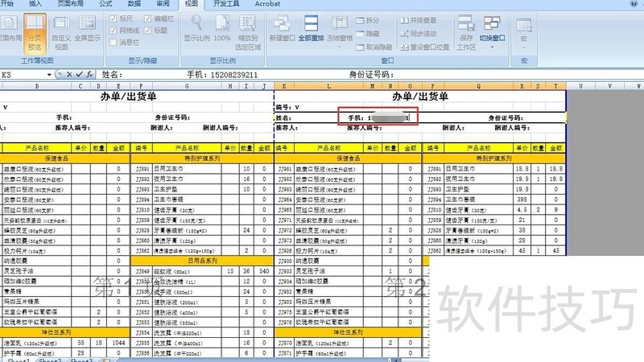Enter 全屏显示 full screen mode
This screenshot has height=362, width=644.
tap(87, 29)
